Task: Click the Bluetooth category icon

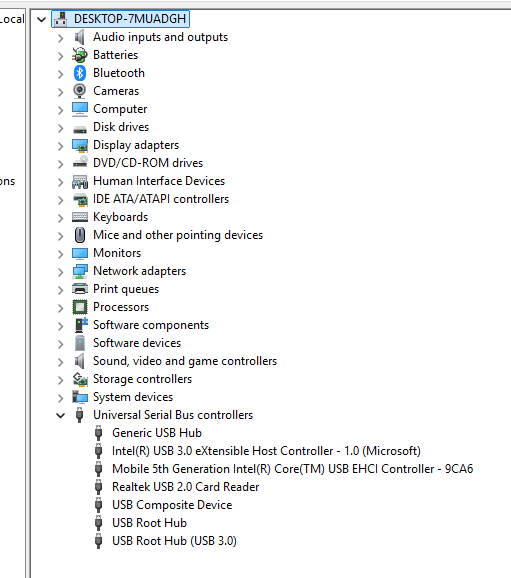Action: pos(80,73)
